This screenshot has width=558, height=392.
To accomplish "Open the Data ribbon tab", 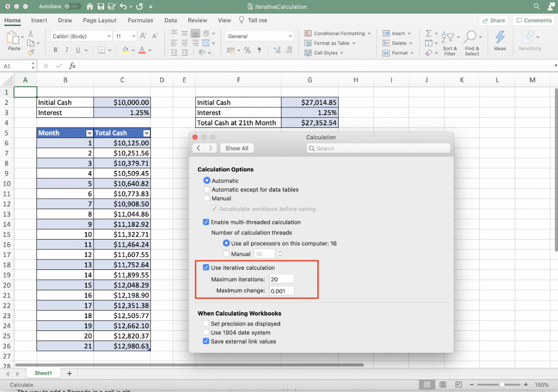I will coord(171,20).
